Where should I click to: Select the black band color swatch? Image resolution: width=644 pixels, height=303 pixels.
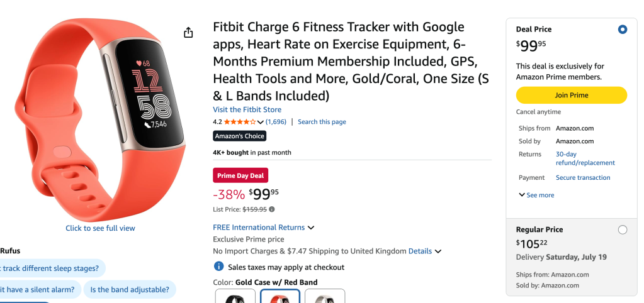click(235, 296)
